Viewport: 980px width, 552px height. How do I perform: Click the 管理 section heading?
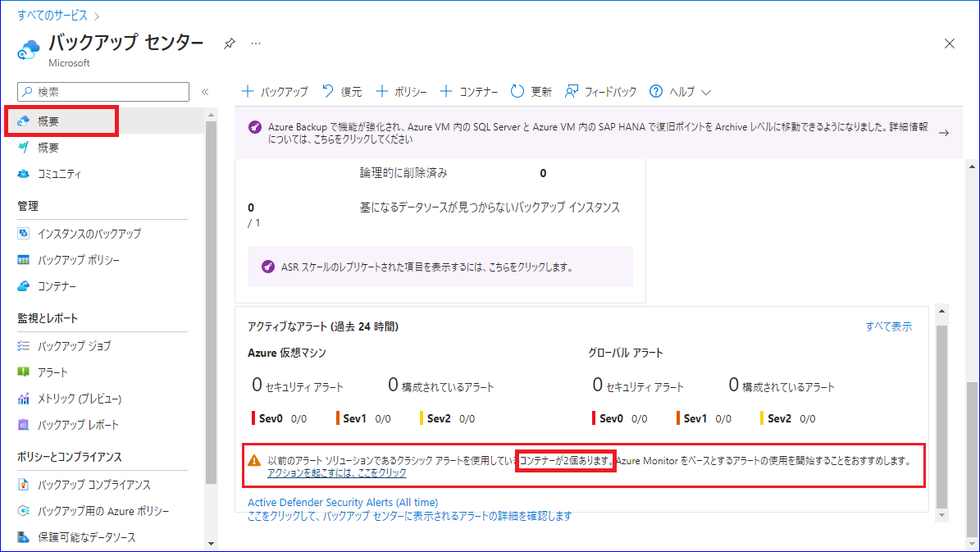pos(28,207)
